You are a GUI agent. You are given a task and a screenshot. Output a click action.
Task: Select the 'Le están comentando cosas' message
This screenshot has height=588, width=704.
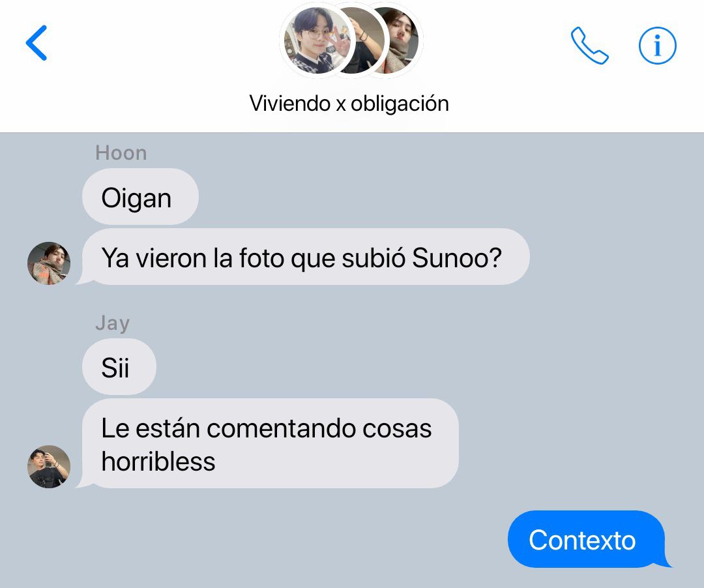point(268,443)
